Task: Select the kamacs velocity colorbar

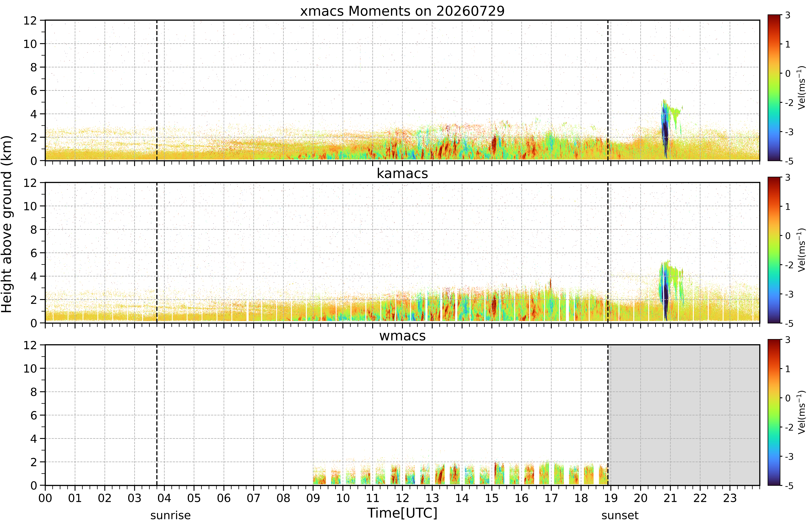Action: coord(774,250)
